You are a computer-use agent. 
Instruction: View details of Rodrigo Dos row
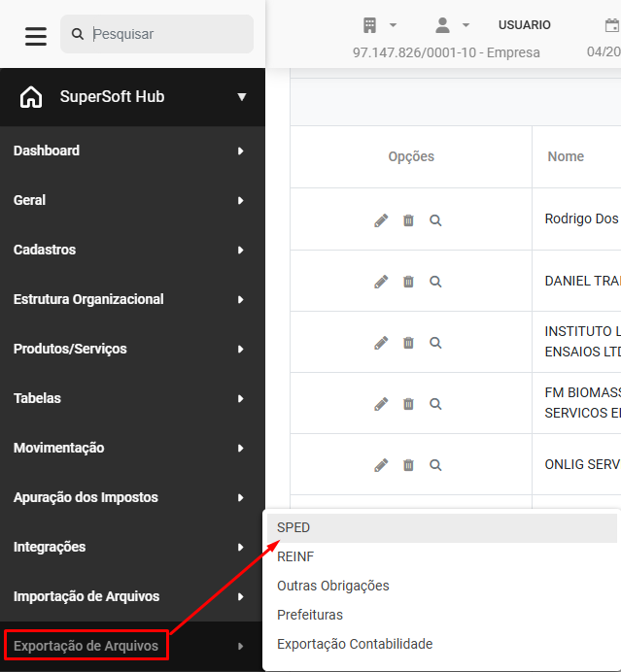tap(435, 220)
